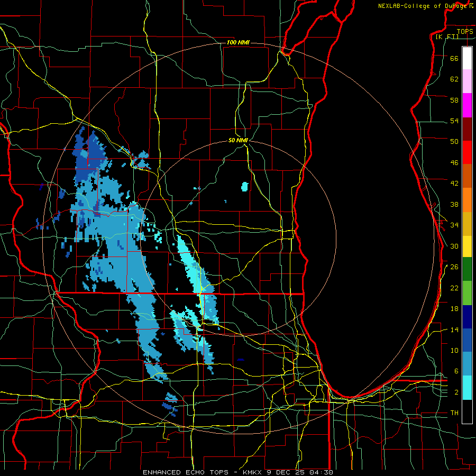Click the white swatch in the tops legend
476x476 pixels.
pos(467,58)
